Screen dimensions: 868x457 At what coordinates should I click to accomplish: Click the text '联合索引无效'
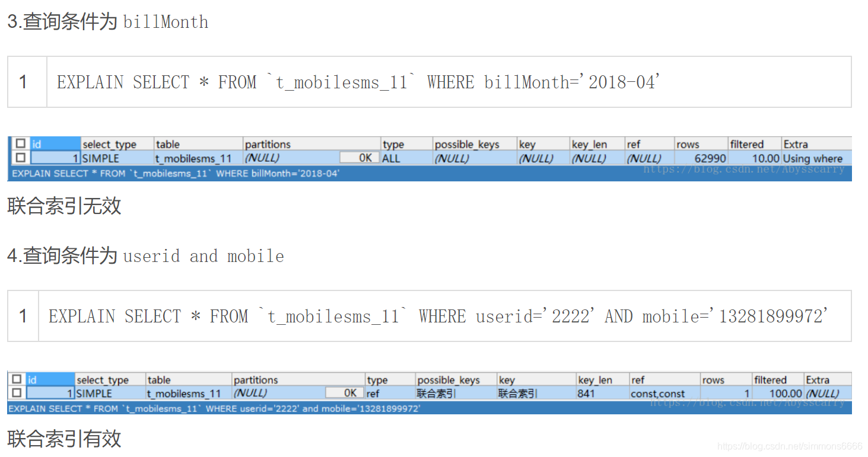coord(64,206)
